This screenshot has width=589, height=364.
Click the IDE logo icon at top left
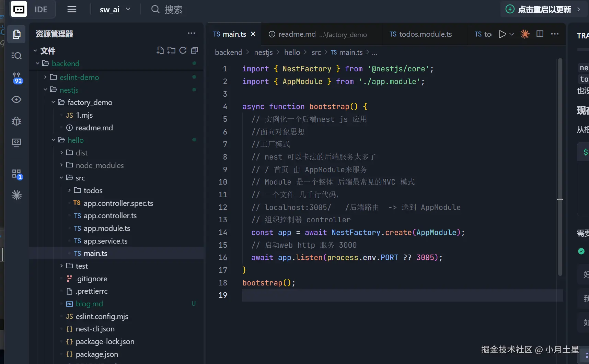tap(19, 9)
